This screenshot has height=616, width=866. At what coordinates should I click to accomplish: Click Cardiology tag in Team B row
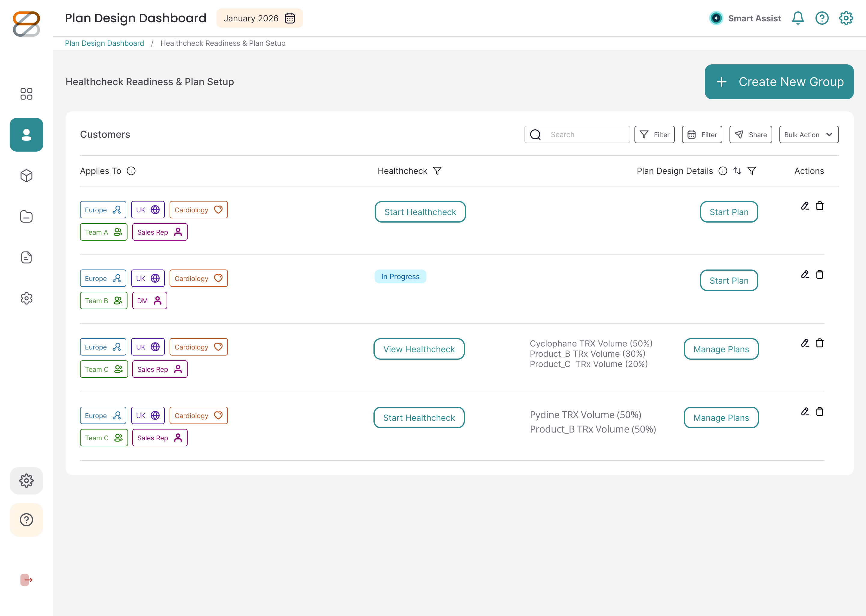click(198, 279)
